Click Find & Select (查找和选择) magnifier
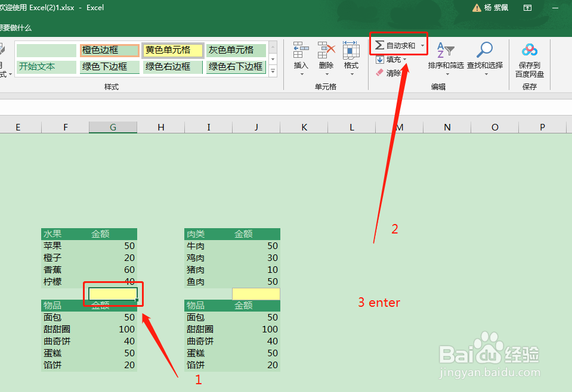The height and width of the screenshot is (392, 572). (x=484, y=51)
